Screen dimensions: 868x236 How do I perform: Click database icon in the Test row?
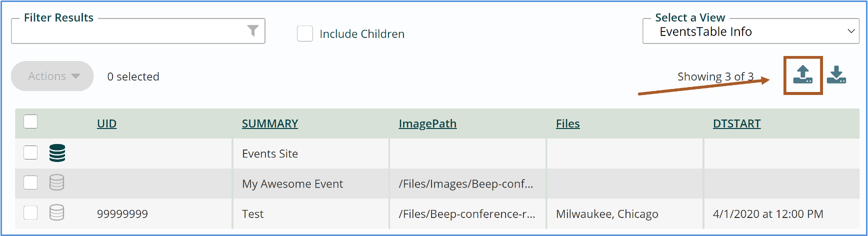(57, 213)
